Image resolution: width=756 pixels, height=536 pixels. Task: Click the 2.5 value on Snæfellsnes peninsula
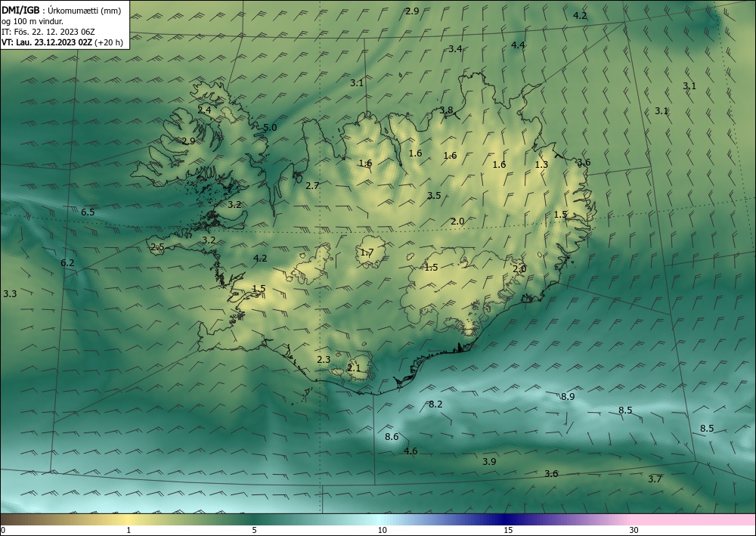tap(158, 247)
